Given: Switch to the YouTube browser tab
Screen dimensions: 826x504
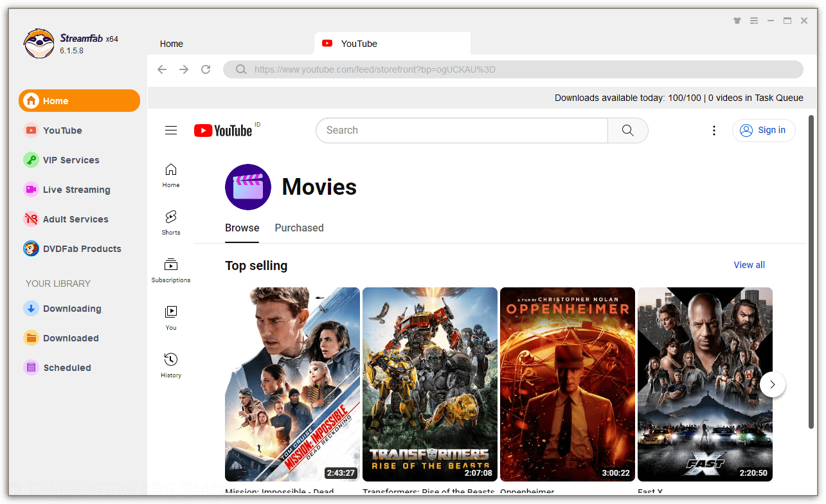Looking at the screenshot, I should [392, 44].
